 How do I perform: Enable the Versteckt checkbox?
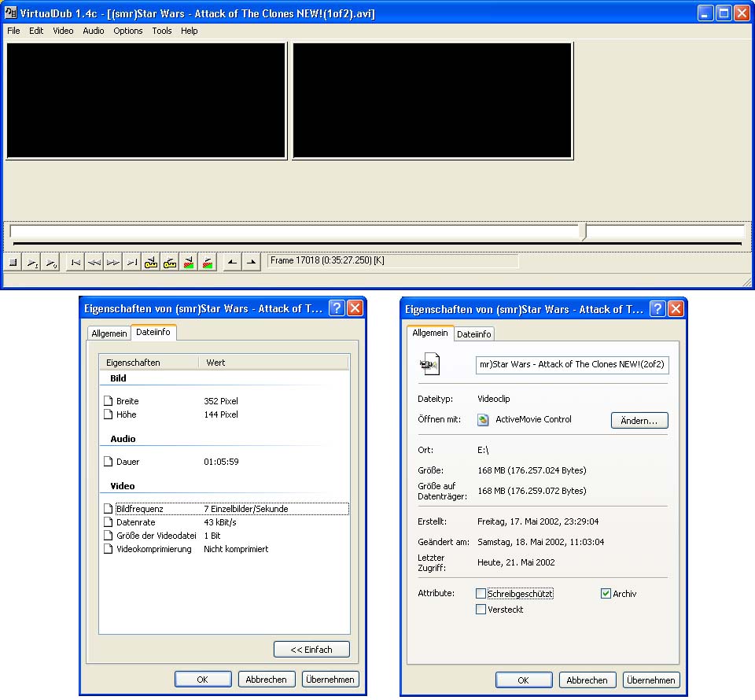tap(481, 610)
